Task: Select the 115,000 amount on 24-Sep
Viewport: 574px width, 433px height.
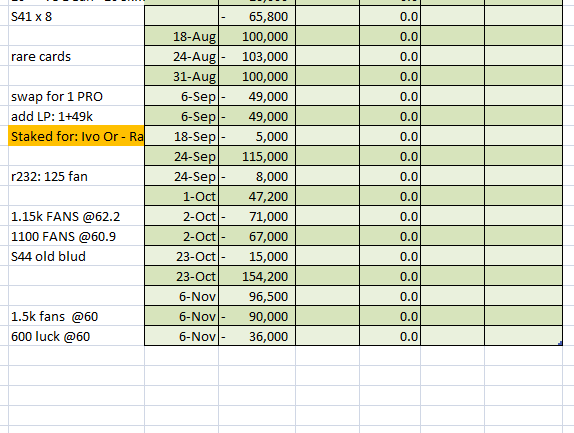Action: pyautogui.click(x=257, y=156)
